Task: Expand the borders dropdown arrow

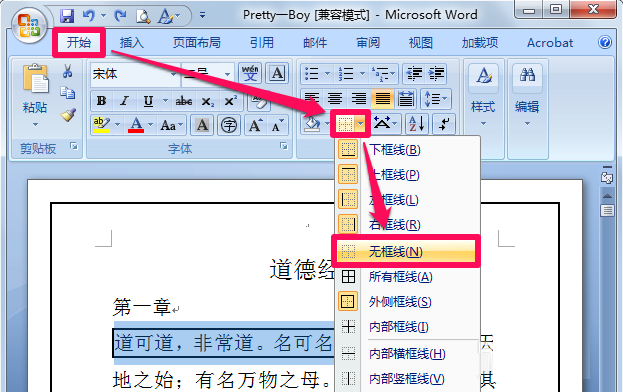Action: [360, 124]
